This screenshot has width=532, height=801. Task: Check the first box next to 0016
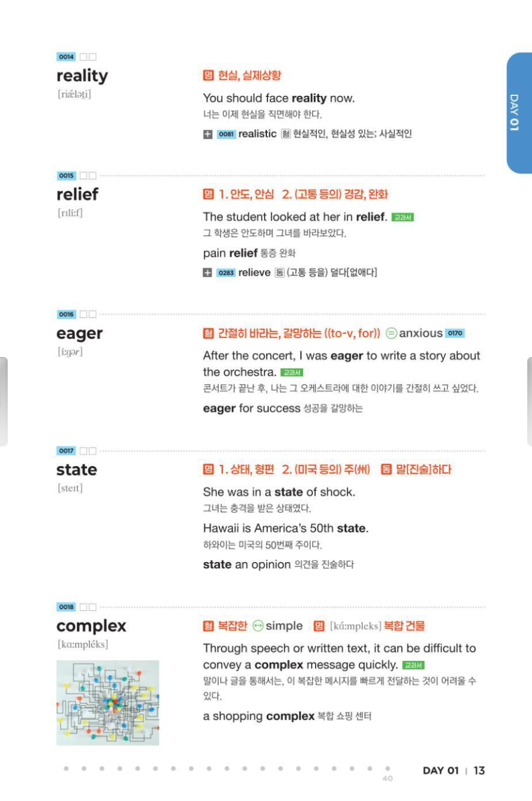coord(83,314)
